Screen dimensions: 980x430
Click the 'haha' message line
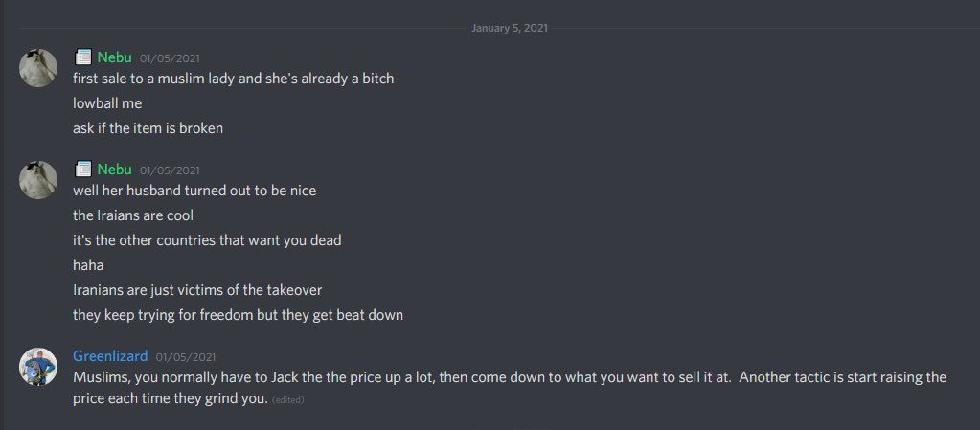coord(88,265)
